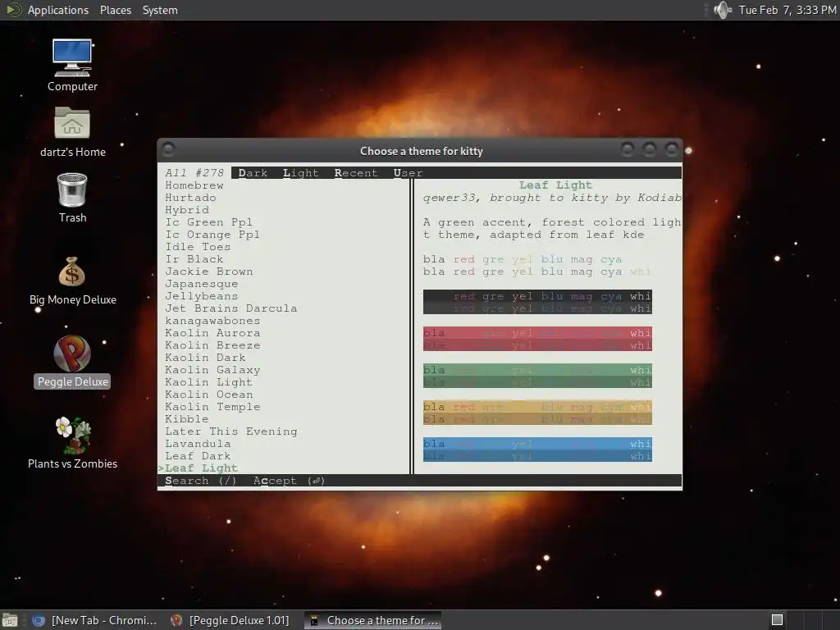This screenshot has height=630, width=840.
Task: Click the yellow background color row
Action: 537,413
